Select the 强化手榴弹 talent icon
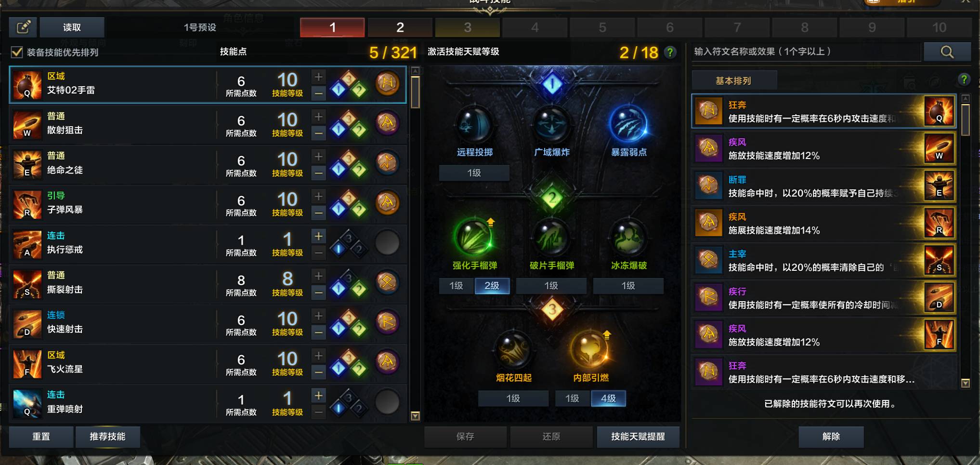Image resolution: width=980 pixels, height=465 pixels. pos(474,238)
